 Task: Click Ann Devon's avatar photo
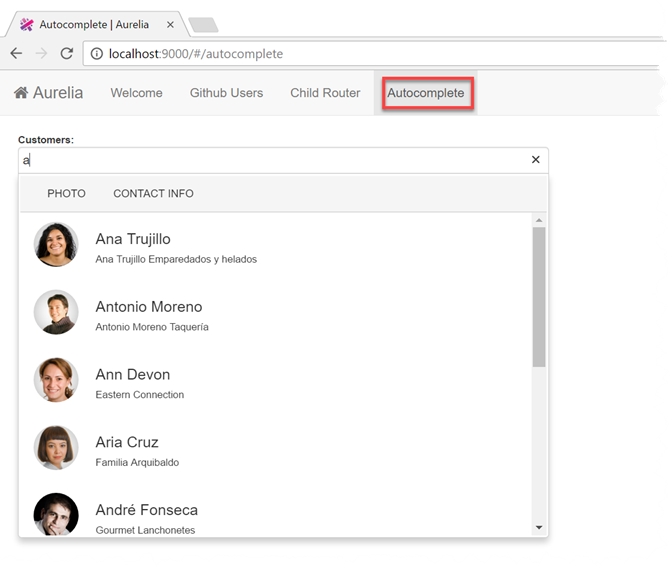(56, 380)
